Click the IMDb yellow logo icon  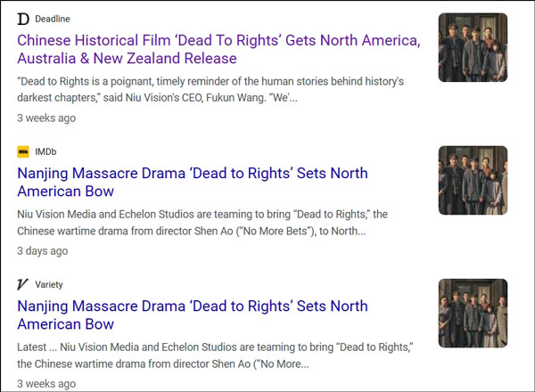tap(23, 151)
